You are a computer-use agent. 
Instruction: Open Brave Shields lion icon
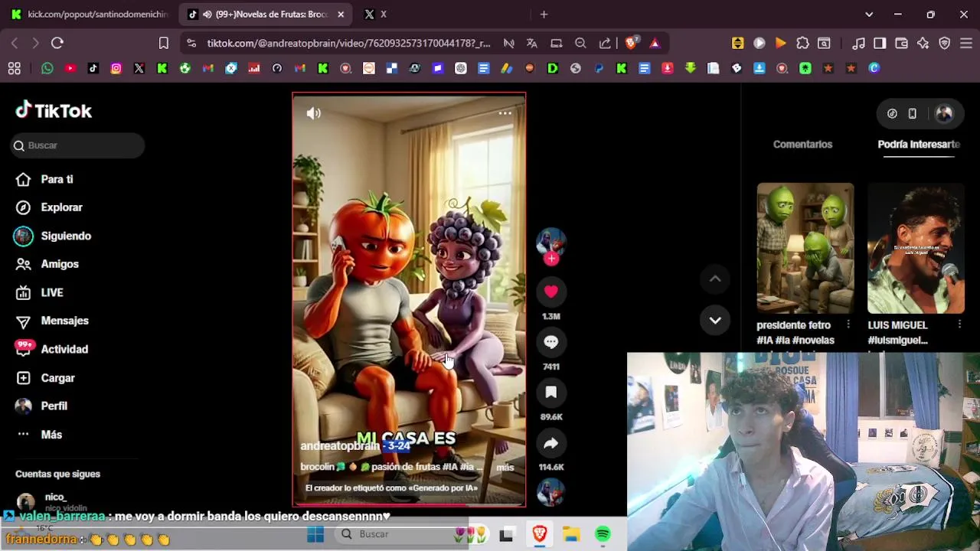tap(632, 43)
